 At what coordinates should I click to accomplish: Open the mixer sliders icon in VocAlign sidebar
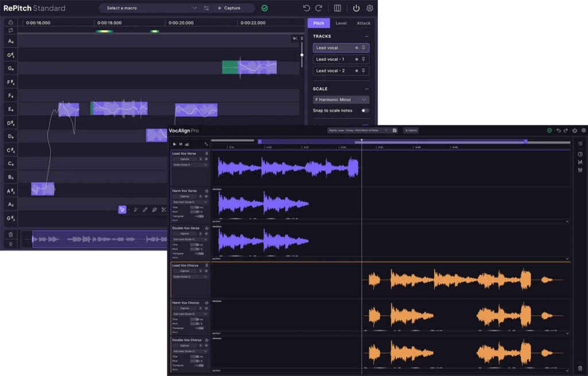click(580, 170)
